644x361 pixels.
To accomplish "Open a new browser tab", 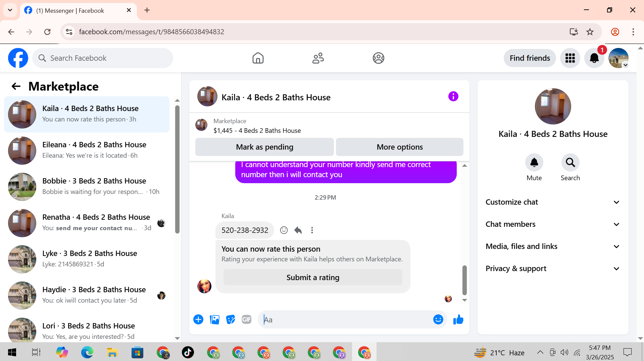I will pos(147,10).
